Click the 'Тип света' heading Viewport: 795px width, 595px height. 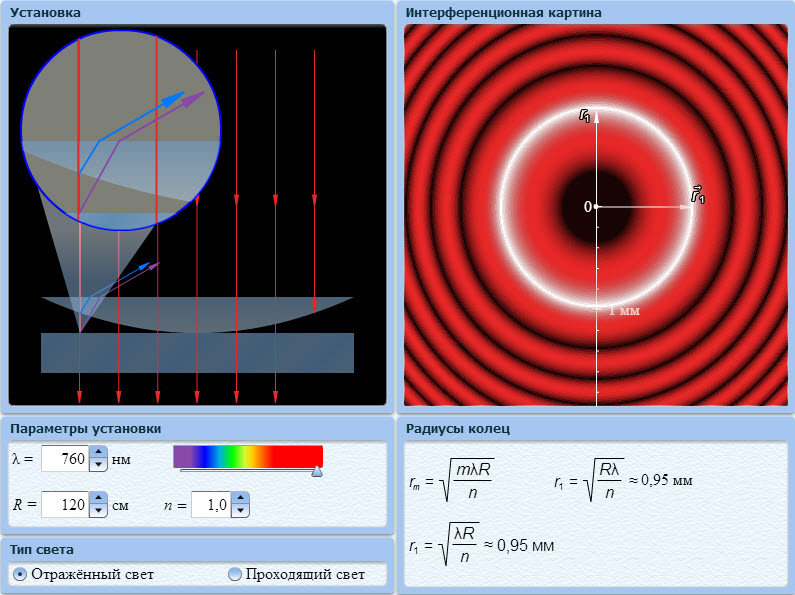pos(42,550)
